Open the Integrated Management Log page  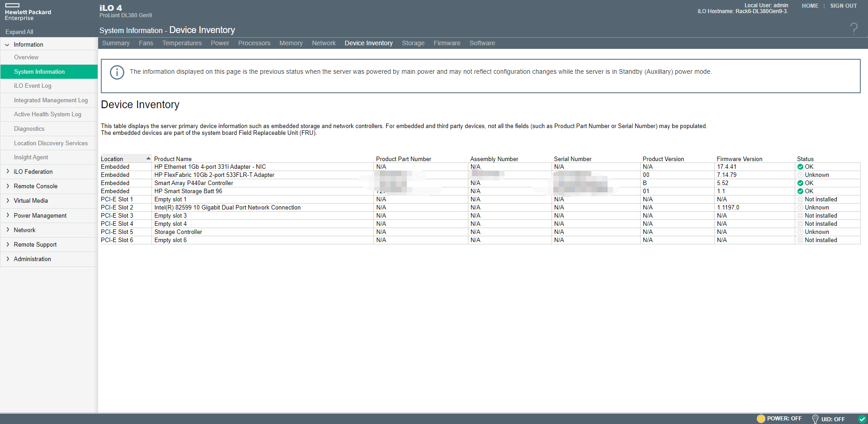click(x=51, y=100)
